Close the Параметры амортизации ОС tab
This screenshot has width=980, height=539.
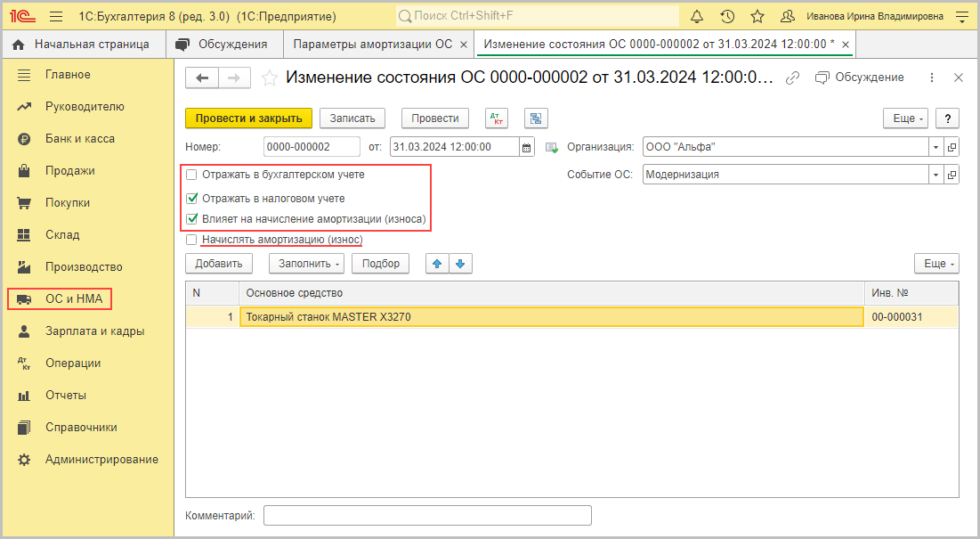click(464, 45)
